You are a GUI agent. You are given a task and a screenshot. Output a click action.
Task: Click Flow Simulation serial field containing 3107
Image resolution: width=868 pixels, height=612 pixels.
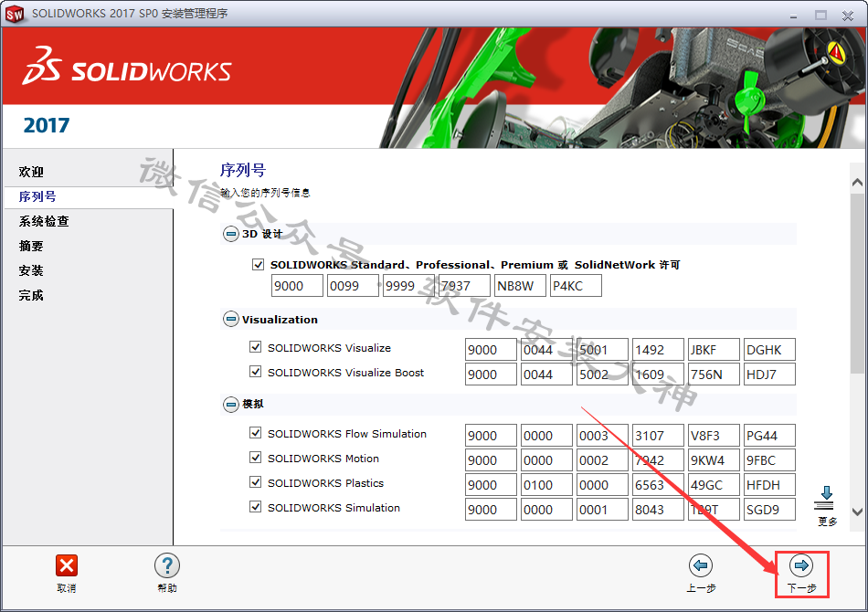click(x=658, y=436)
